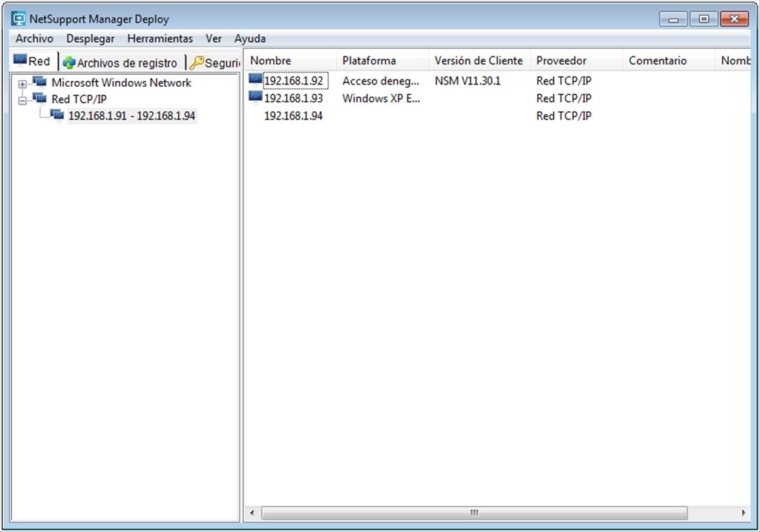The width and height of the screenshot is (760, 532).
Task: Sort the list by Comentario column
Action: (x=669, y=61)
